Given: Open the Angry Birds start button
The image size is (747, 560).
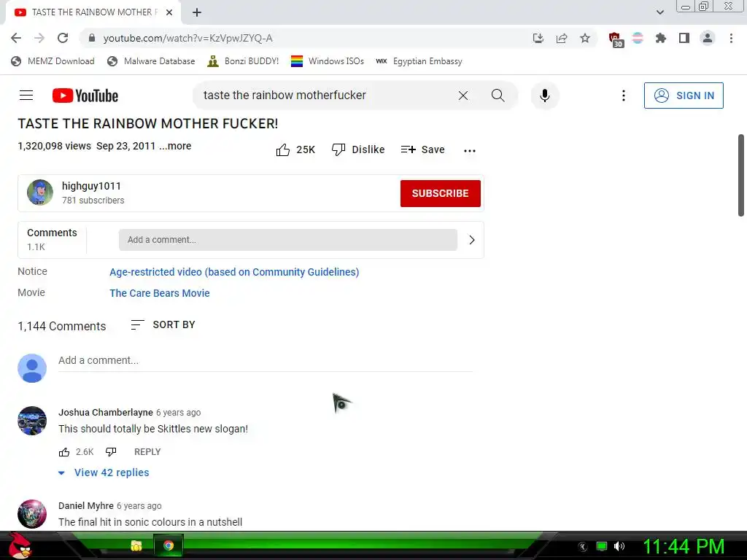Looking at the screenshot, I should pos(20,545).
